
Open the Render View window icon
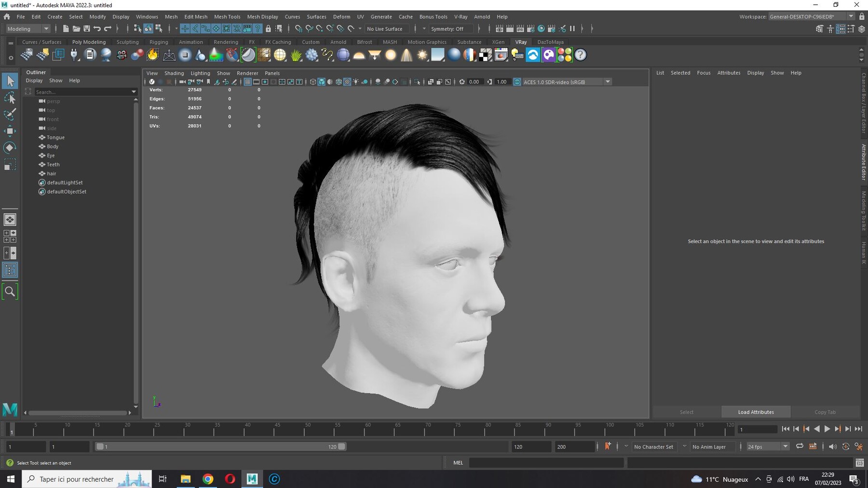(x=500, y=29)
